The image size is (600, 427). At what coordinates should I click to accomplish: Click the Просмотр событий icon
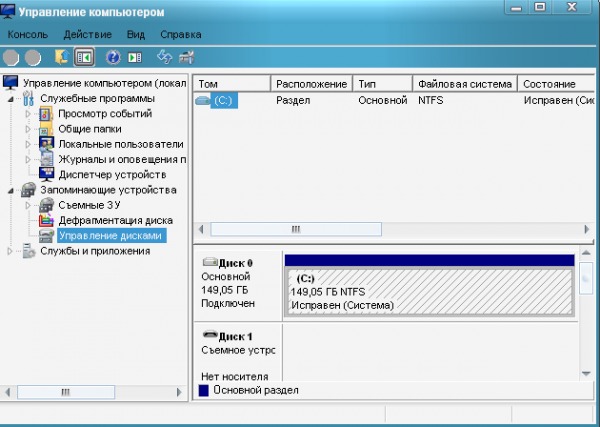tap(46, 114)
